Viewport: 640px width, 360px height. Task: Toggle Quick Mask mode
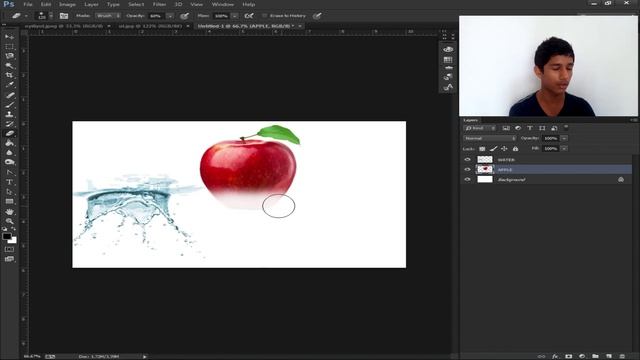coord(9,249)
